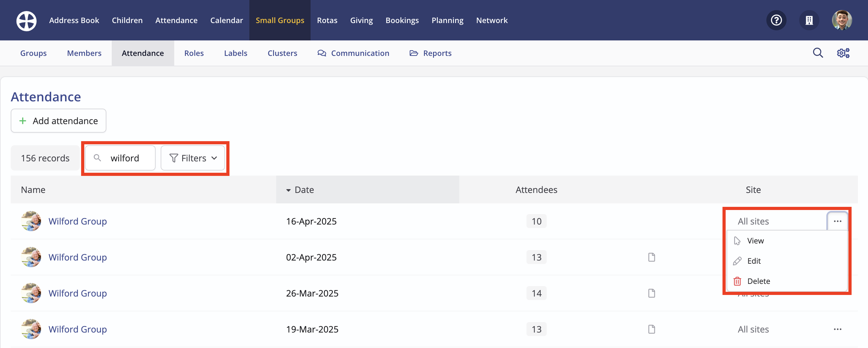Click the note icon on 19-Mar-2025 row
The image size is (868, 348).
click(651, 329)
